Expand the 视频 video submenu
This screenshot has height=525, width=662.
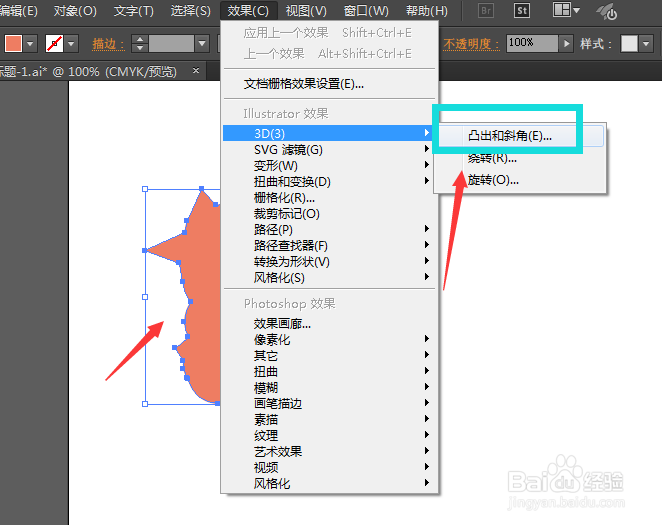click(329, 468)
